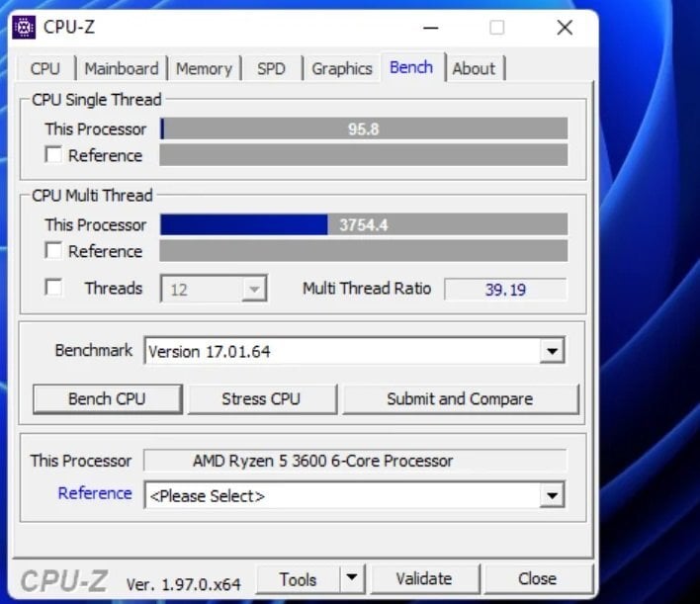Open the Threads count dropdown showing 12
Screen dimensions: 700x604
pyautogui.click(x=214, y=289)
